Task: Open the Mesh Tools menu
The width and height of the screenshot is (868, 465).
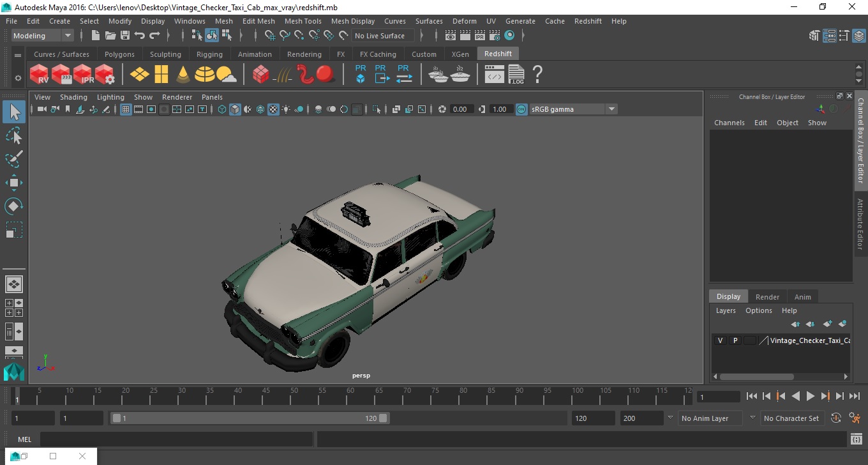Action: pyautogui.click(x=303, y=21)
